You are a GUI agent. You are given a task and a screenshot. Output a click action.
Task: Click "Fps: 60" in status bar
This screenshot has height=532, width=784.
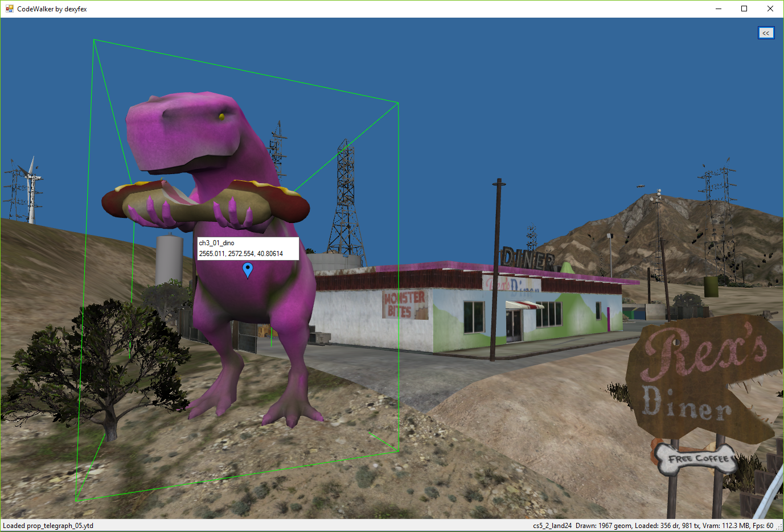[763, 526]
